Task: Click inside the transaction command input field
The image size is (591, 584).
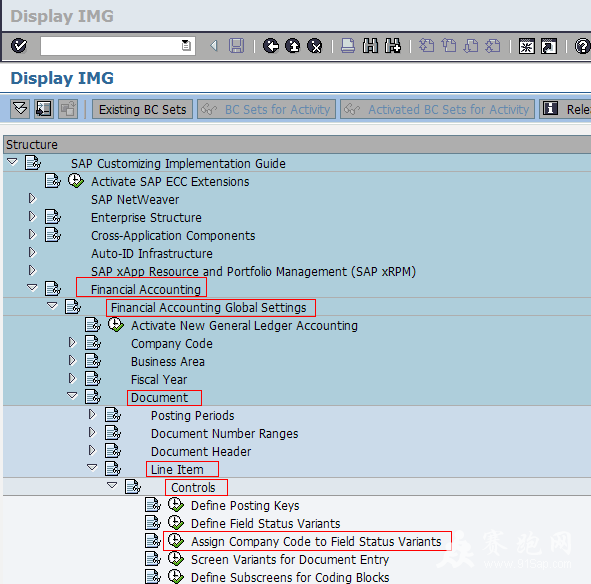Action: [x=111, y=46]
